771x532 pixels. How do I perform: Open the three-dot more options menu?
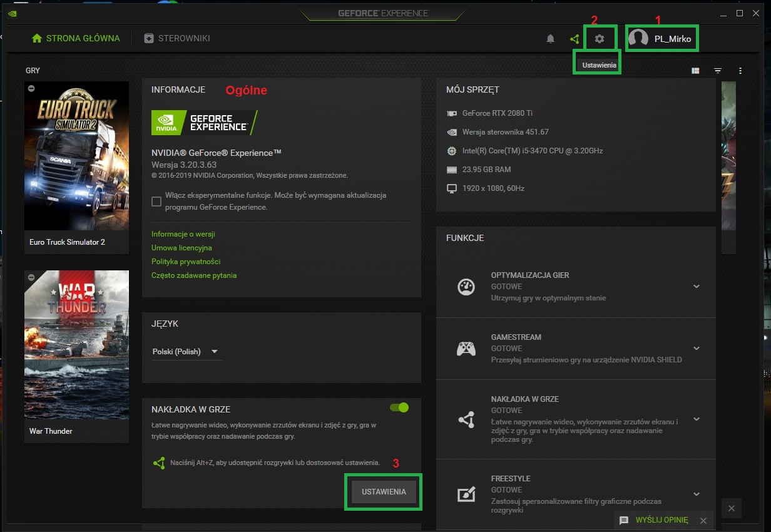coord(740,71)
